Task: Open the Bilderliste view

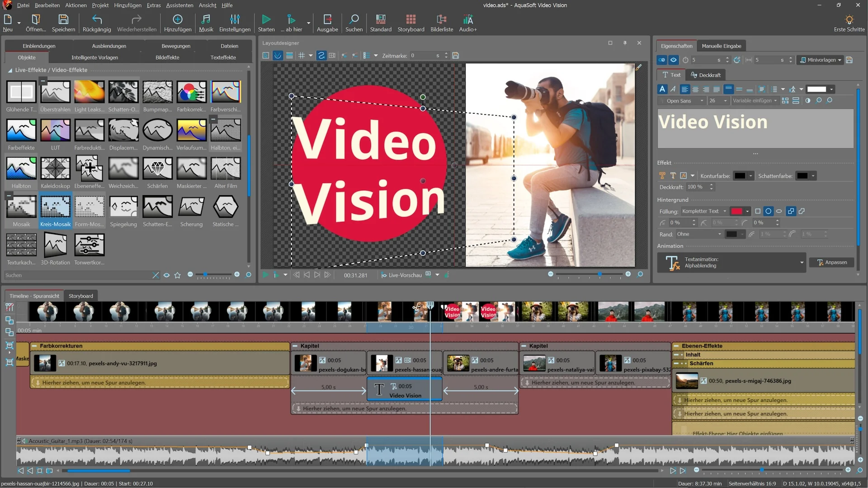Action: pos(441,23)
